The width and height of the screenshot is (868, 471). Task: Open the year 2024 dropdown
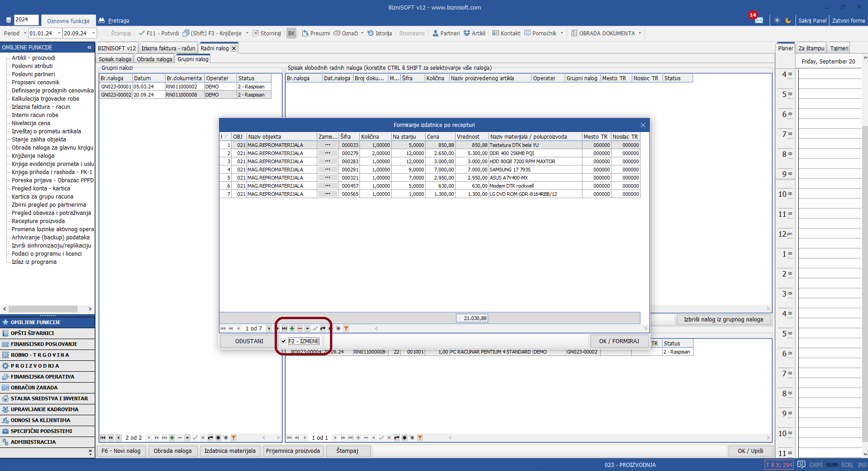(35, 19)
